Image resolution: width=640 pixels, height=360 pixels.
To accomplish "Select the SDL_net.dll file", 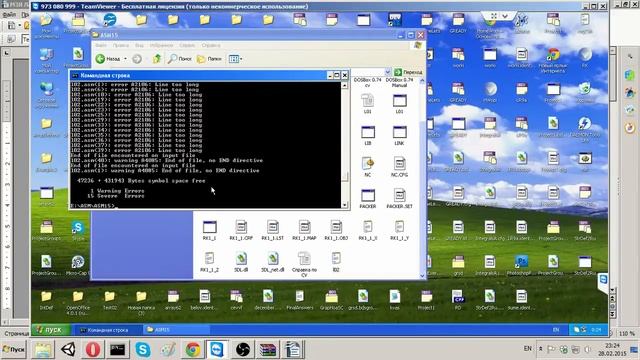I will 273,262.
